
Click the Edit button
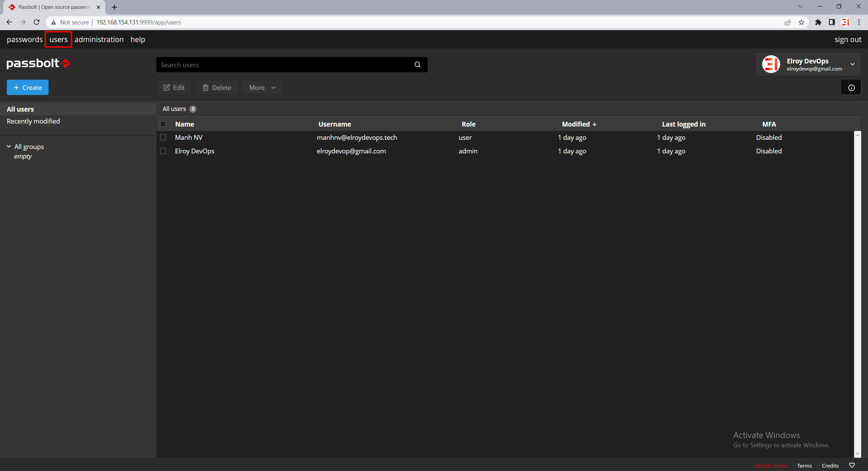pyautogui.click(x=174, y=88)
